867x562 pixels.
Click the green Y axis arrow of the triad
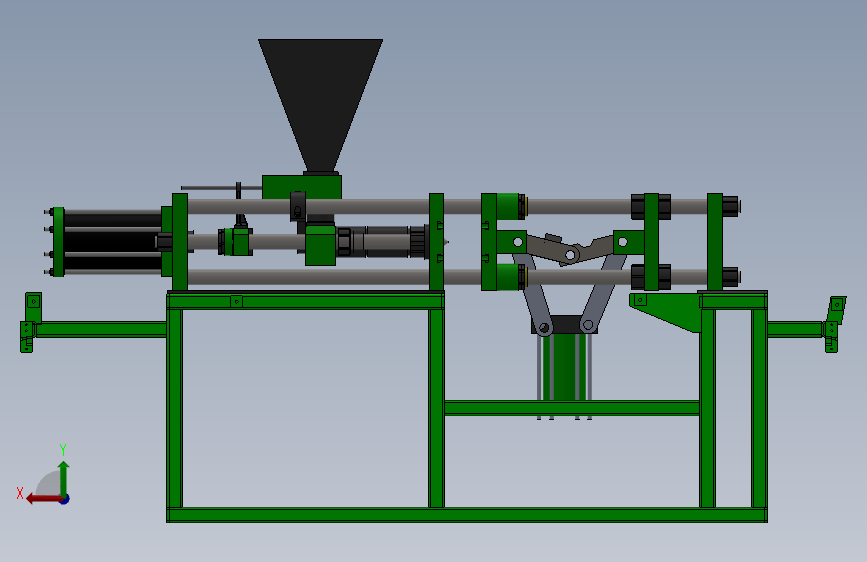point(64,478)
